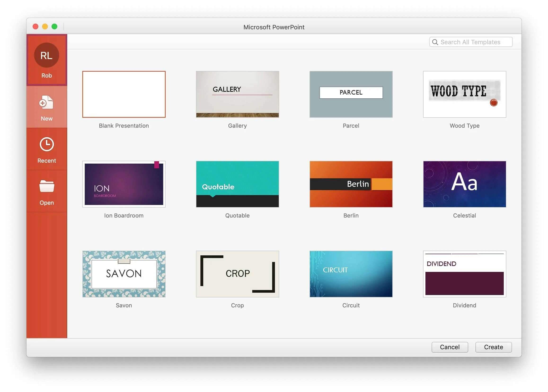Type in the Search All Templates field
Screen dimensions: 548x392
(473, 42)
